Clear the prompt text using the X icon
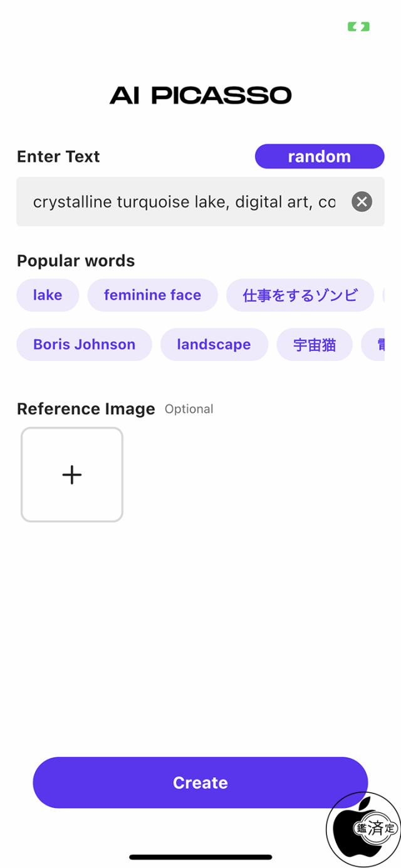The image size is (401, 868). 362,202
